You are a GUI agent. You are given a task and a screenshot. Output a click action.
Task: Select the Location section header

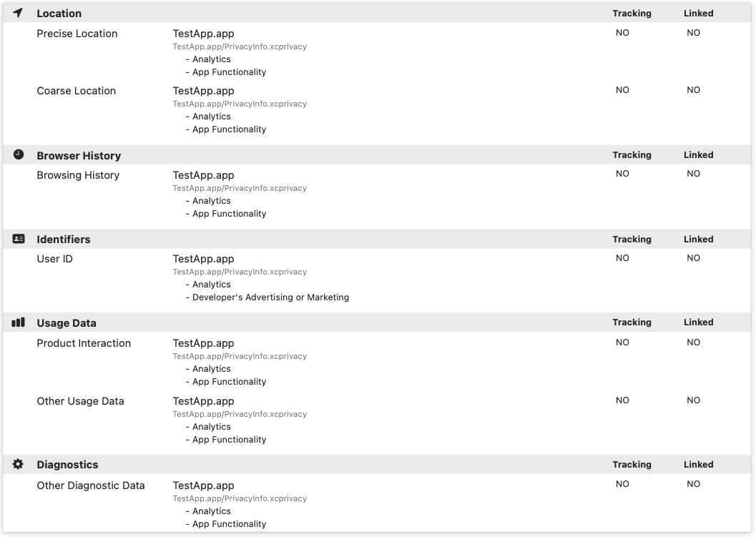coord(59,14)
